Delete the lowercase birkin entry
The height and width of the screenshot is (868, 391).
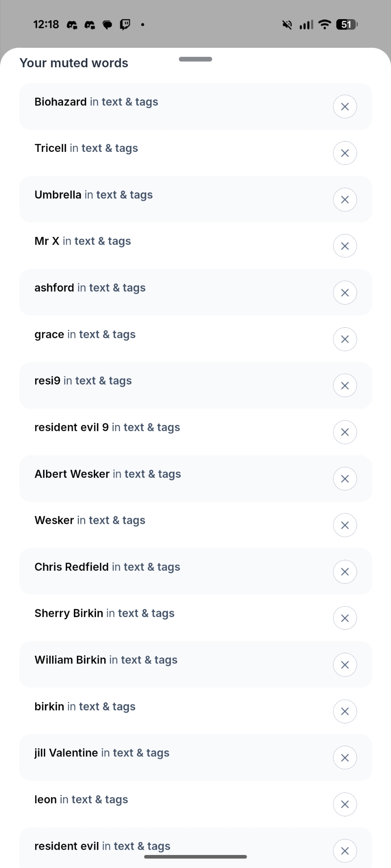point(345,711)
